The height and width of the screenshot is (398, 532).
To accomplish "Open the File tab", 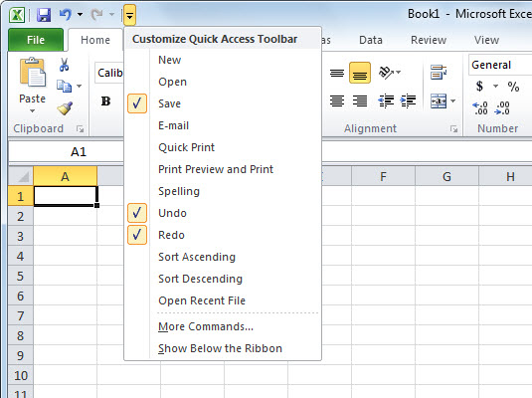I will click(x=36, y=40).
